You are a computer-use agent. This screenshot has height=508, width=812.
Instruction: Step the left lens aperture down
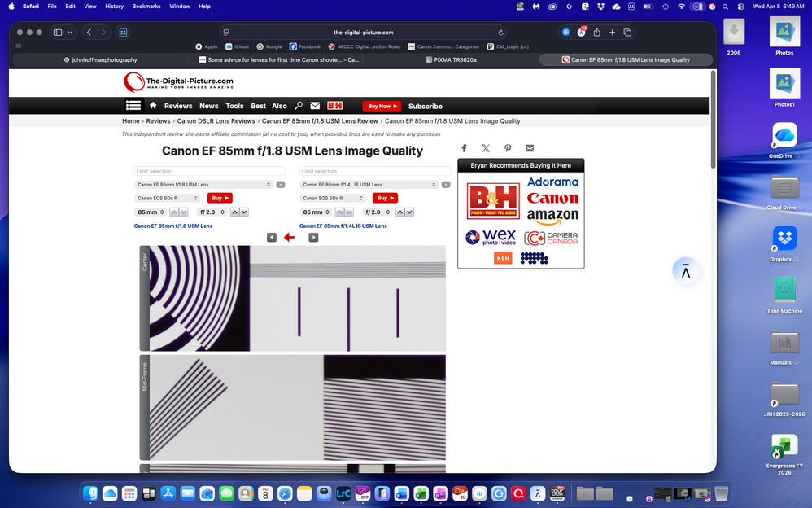click(244, 212)
